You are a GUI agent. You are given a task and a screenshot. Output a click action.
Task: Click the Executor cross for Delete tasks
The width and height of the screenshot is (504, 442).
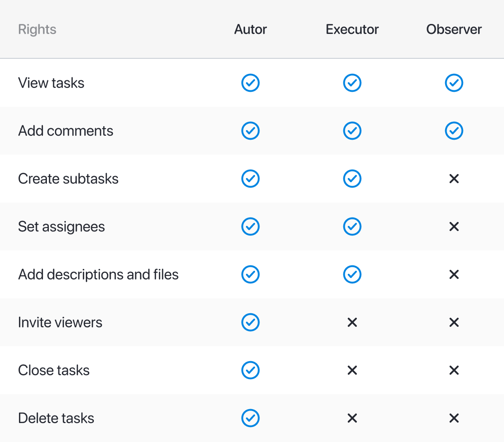tap(352, 418)
